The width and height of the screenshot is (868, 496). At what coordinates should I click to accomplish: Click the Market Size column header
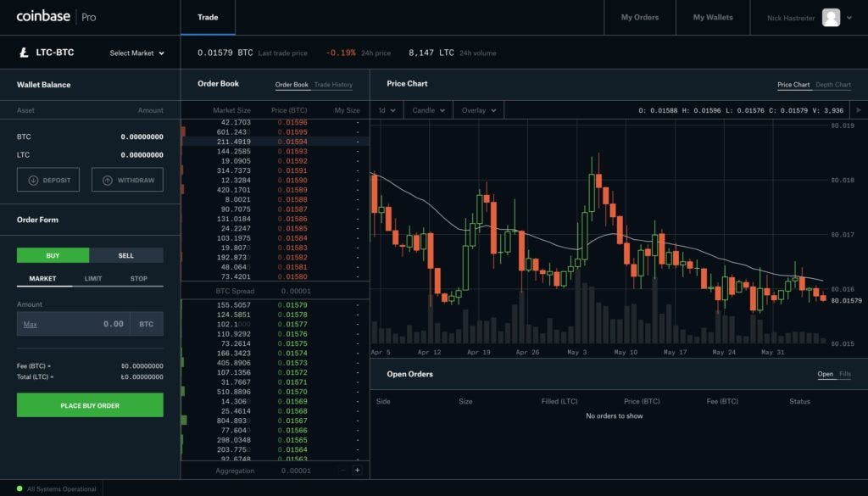click(x=231, y=110)
